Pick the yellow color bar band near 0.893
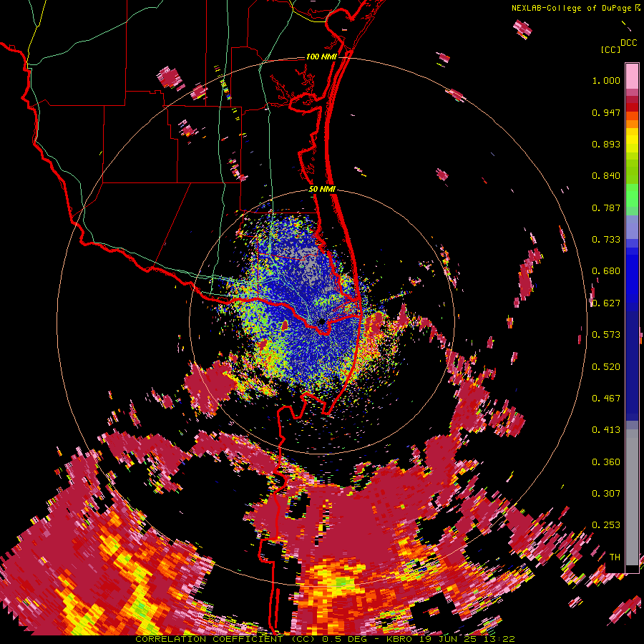Image resolution: width=644 pixels, height=644 pixels. (x=632, y=140)
